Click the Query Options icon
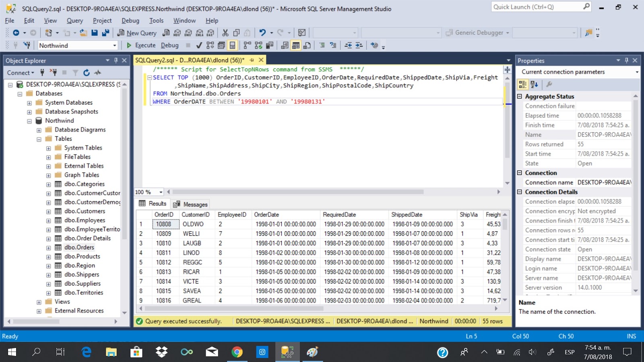Screen dimensions: 644x362 (x=221, y=45)
